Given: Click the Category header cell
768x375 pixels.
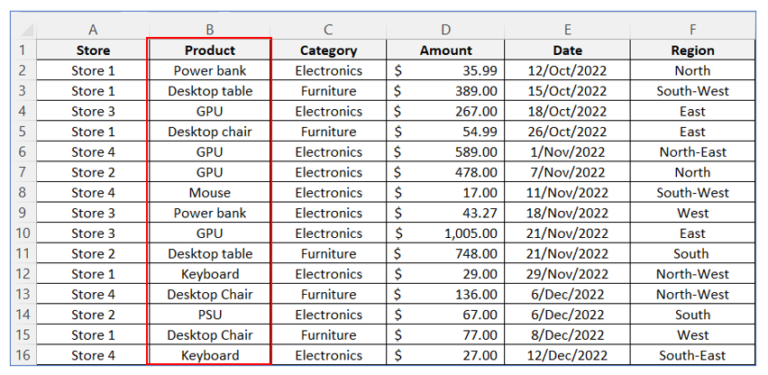Looking at the screenshot, I should point(329,50).
